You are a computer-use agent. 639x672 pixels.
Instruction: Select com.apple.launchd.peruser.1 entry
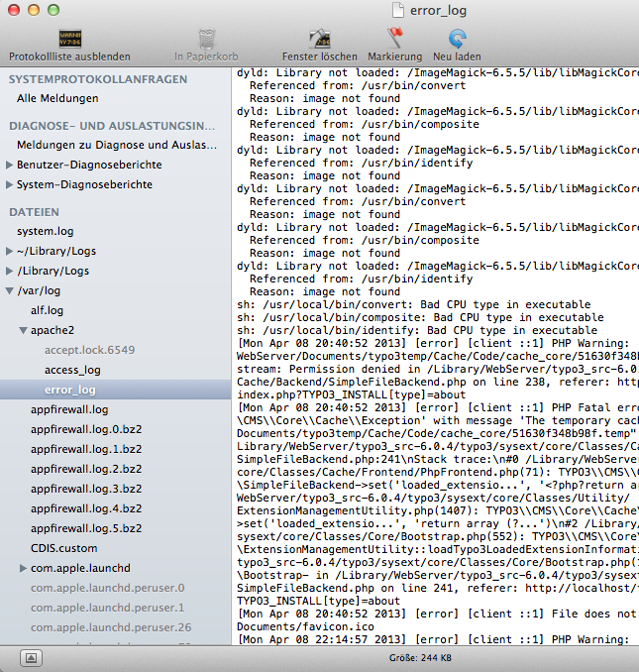108,608
